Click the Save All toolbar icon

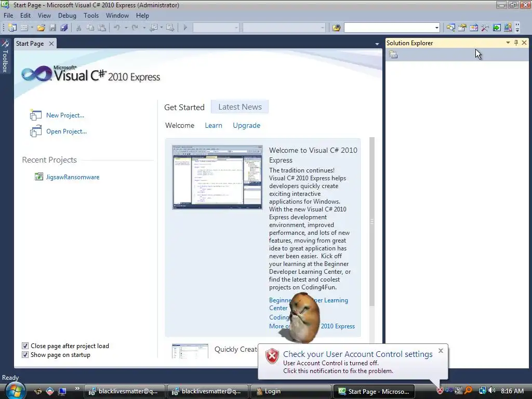coord(64,28)
